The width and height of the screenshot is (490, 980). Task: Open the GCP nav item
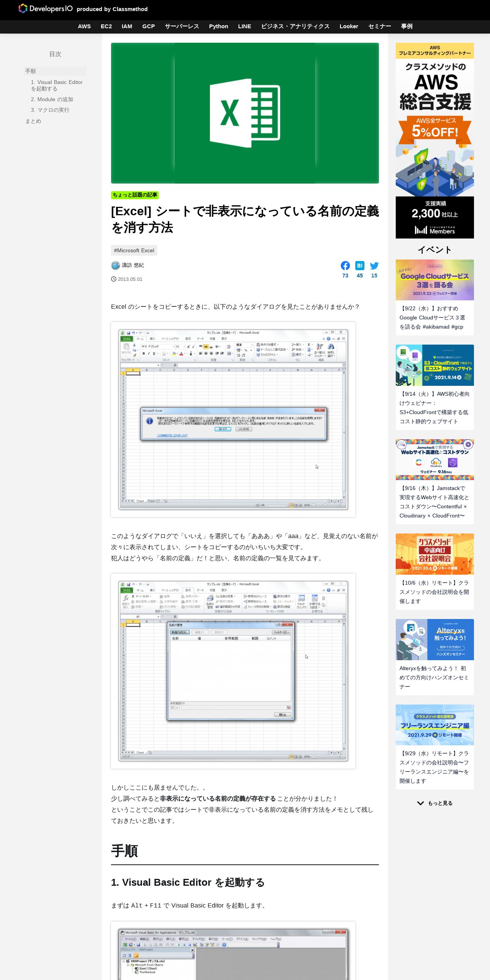148,26
